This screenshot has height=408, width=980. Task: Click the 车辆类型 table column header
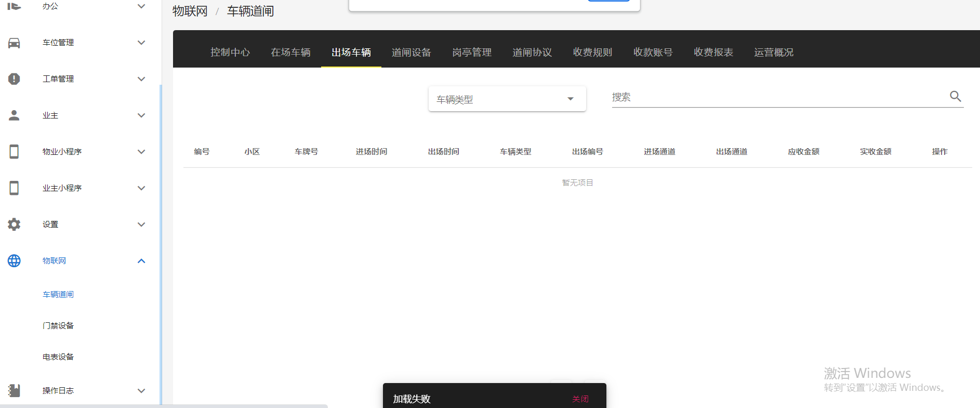click(x=515, y=152)
